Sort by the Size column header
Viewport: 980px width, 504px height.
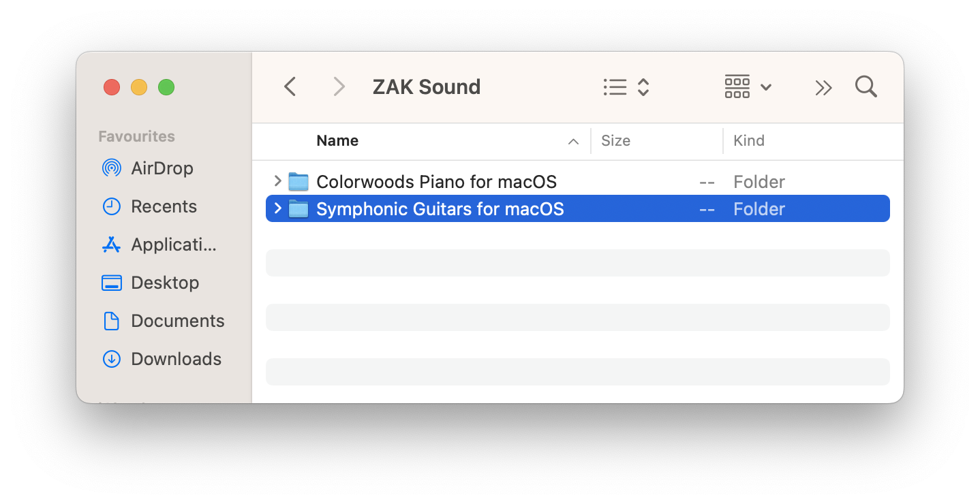(615, 141)
